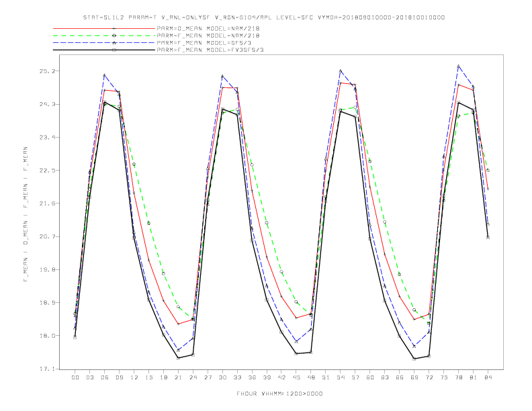
Task: Select legend label PARM=F_MEAN MODEL=GFS/3
Action: coord(204,43)
